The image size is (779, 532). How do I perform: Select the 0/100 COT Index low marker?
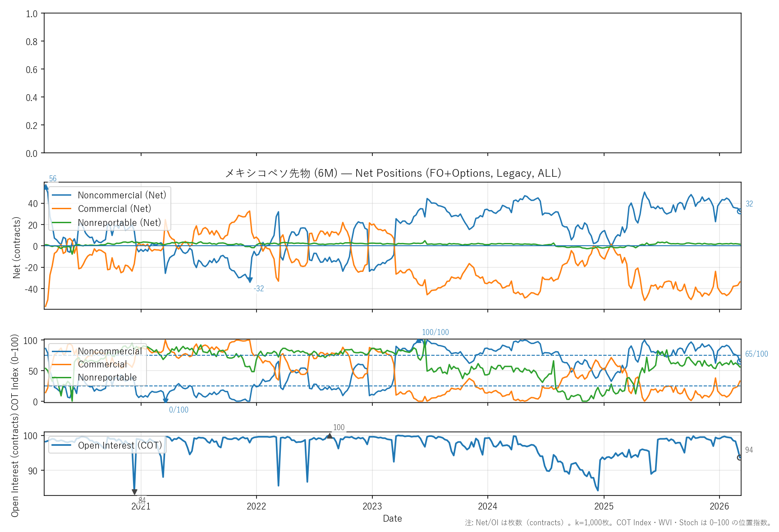tap(165, 400)
